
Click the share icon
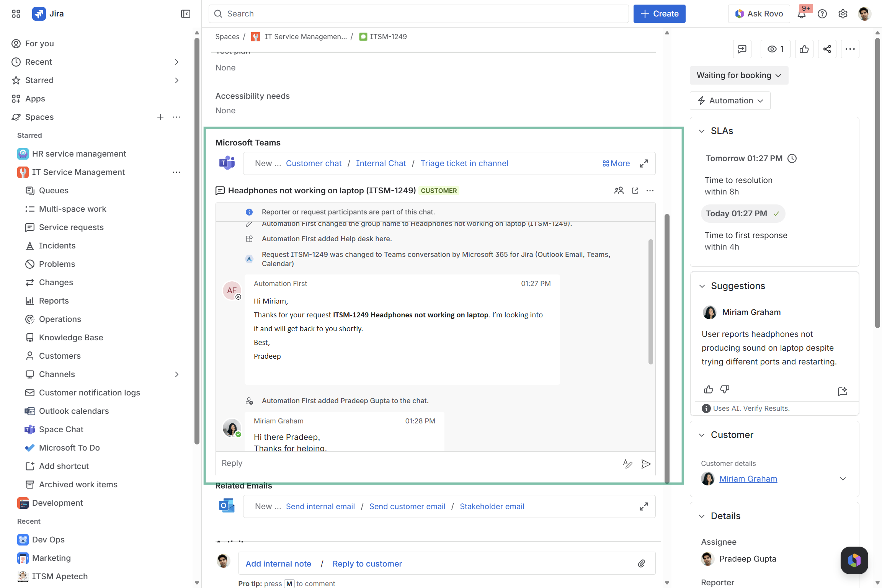(827, 49)
